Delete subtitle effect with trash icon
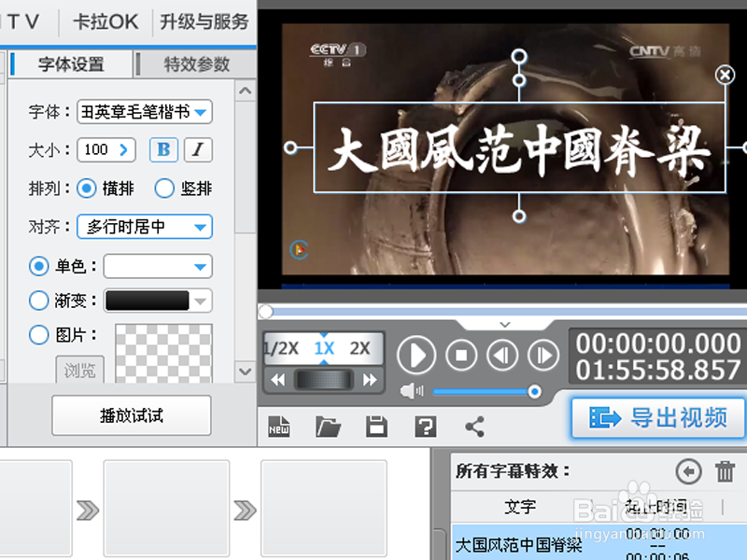The width and height of the screenshot is (747, 560). (726, 471)
